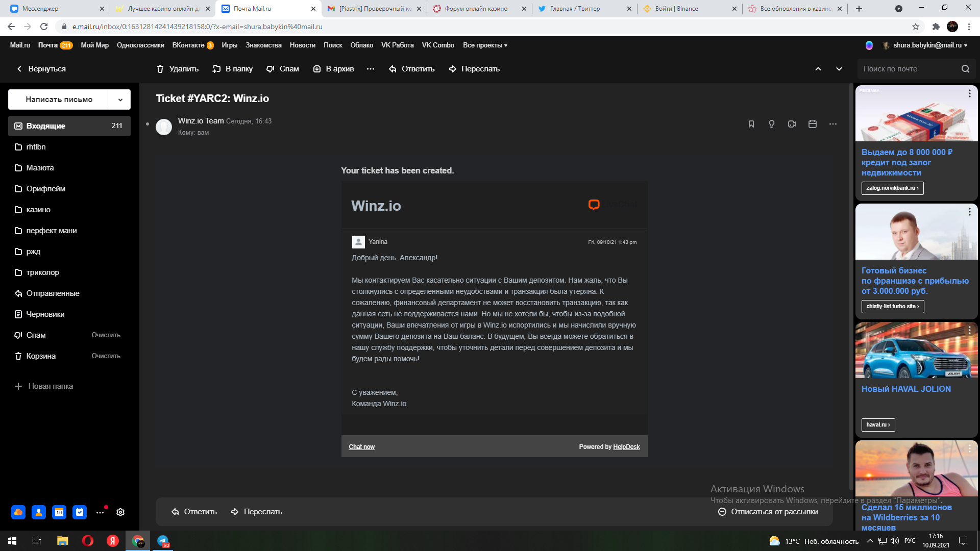Show more apps in the sidebar bottom
The image size is (980, 551).
pyautogui.click(x=100, y=512)
